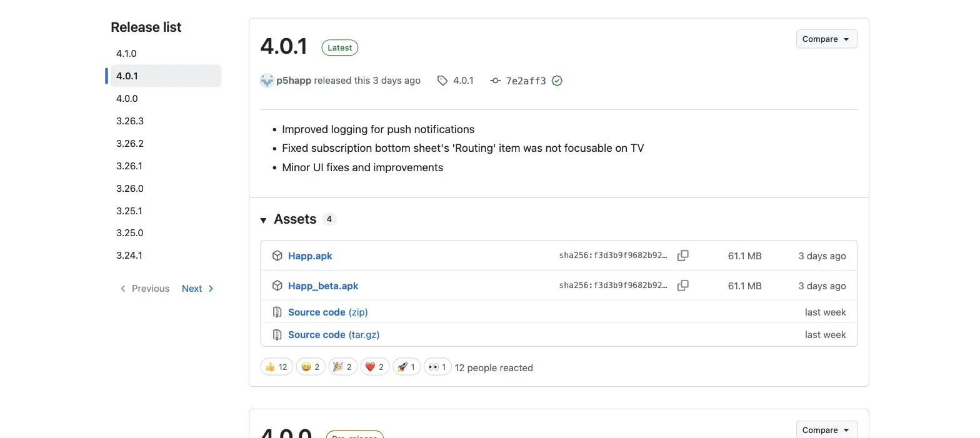The height and width of the screenshot is (438, 980).
Task: Download the Happ.apk asset
Action: point(310,256)
